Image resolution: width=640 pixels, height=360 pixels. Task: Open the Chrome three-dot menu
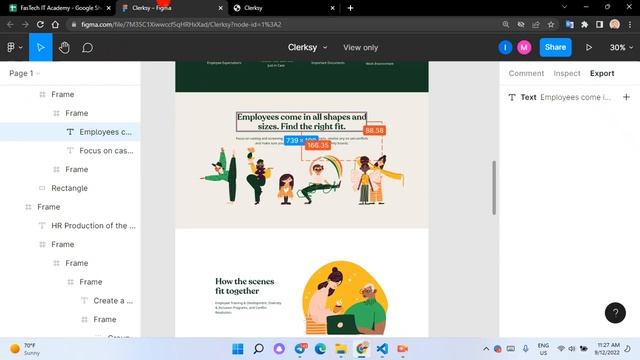tap(630, 24)
